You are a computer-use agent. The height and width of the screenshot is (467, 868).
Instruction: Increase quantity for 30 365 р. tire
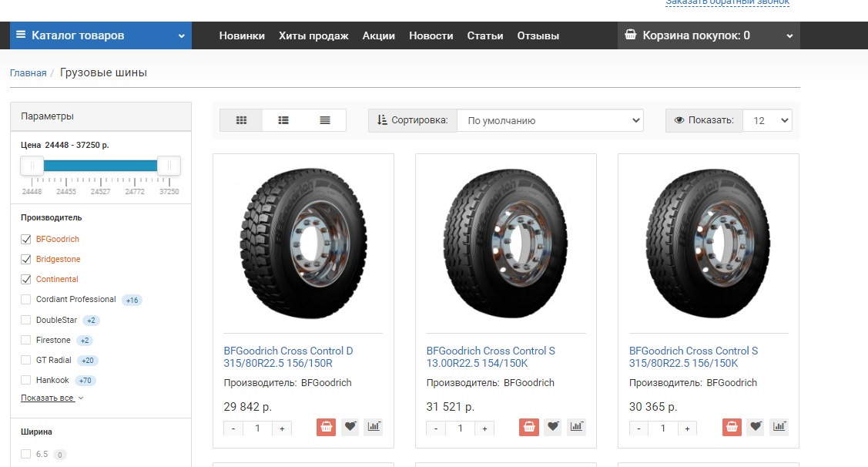(x=687, y=428)
